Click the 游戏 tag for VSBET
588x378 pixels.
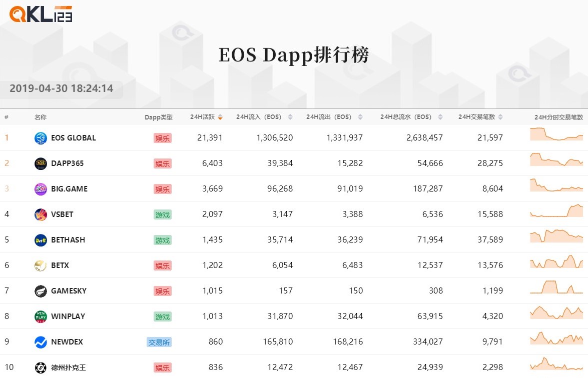point(162,214)
